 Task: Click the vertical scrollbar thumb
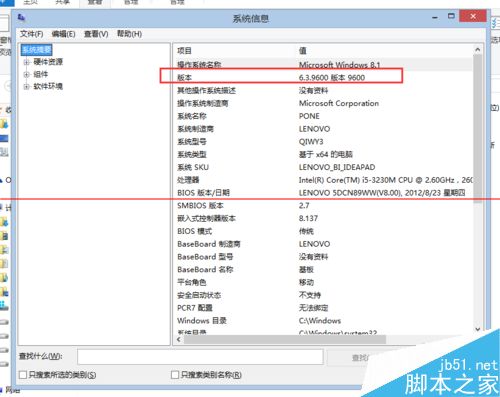478,128
